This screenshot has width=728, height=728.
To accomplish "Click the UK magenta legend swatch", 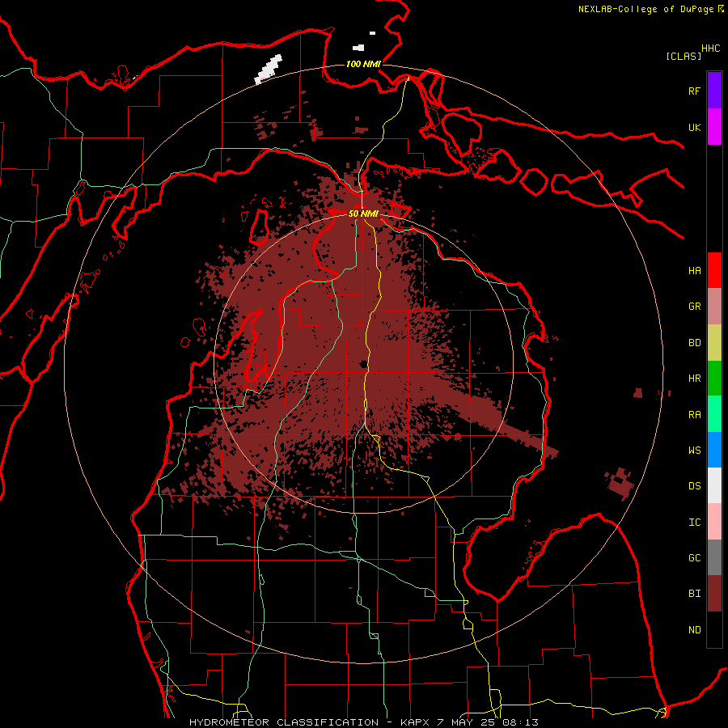I will pos(714,127).
